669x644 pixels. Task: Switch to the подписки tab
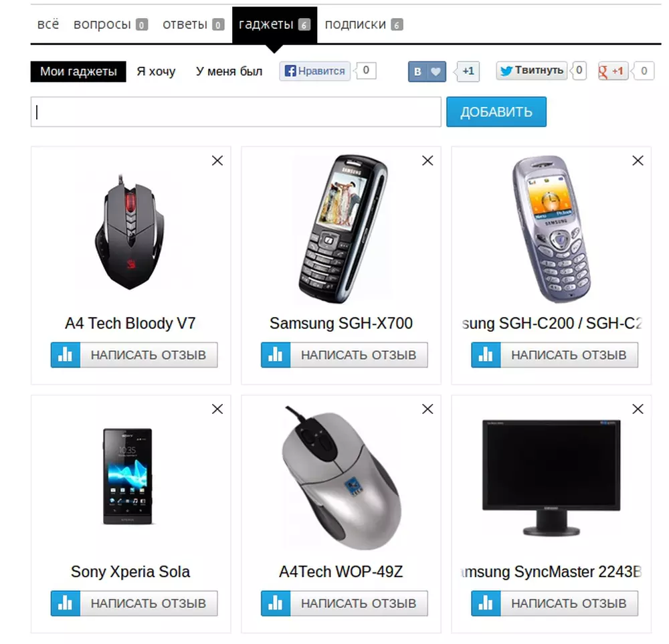tap(363, 24)
